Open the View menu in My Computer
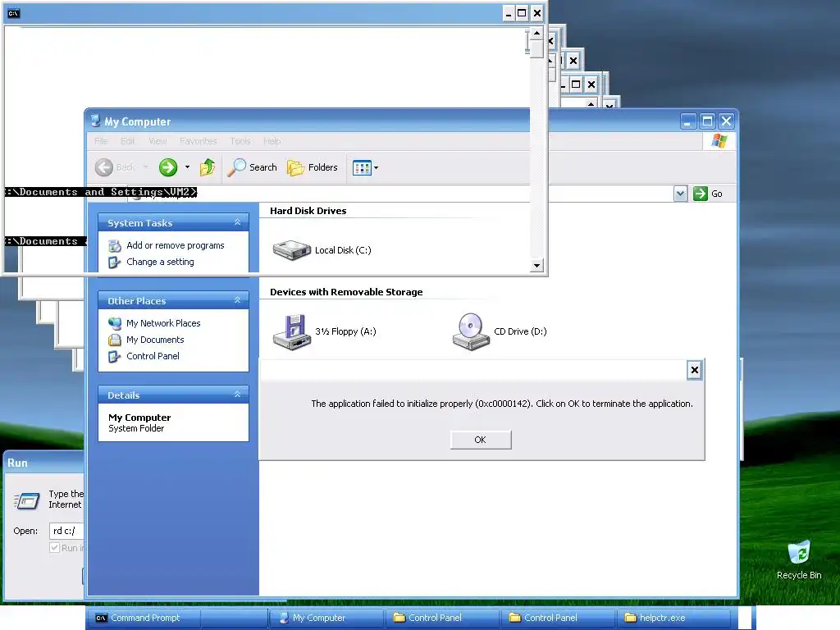 pyautogui.click(x=157, y=141)
